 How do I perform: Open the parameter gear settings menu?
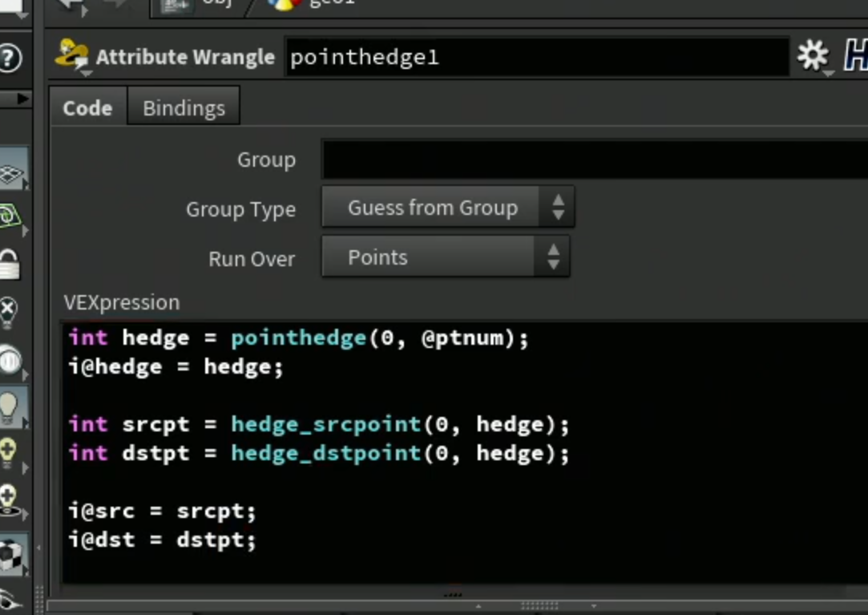tap(813, 55)
